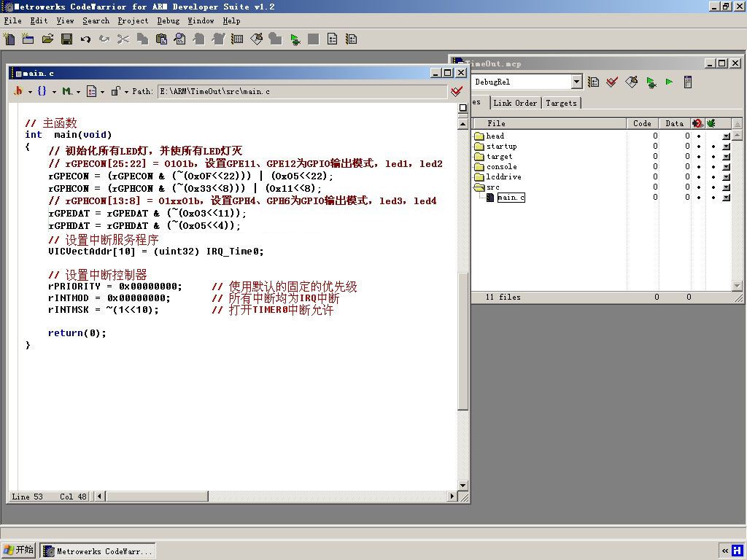This screenshot has width=747, height=560.
Task: Toggle debug dot for console folder
Action: coord(713,167)
